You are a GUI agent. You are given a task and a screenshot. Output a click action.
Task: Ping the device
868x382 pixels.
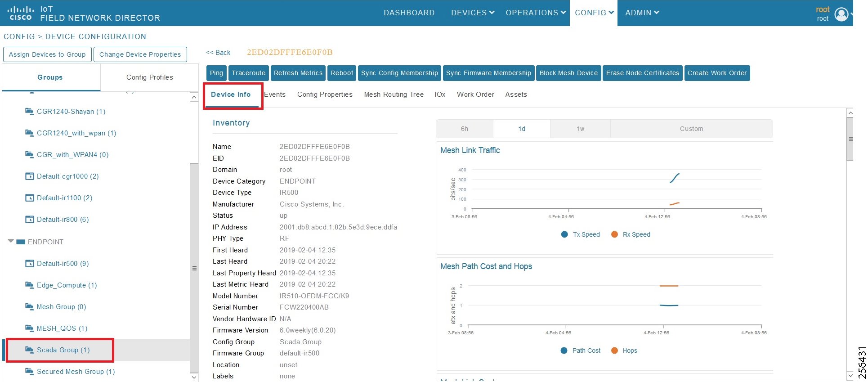pyautogui.click(x=216, y=73)
